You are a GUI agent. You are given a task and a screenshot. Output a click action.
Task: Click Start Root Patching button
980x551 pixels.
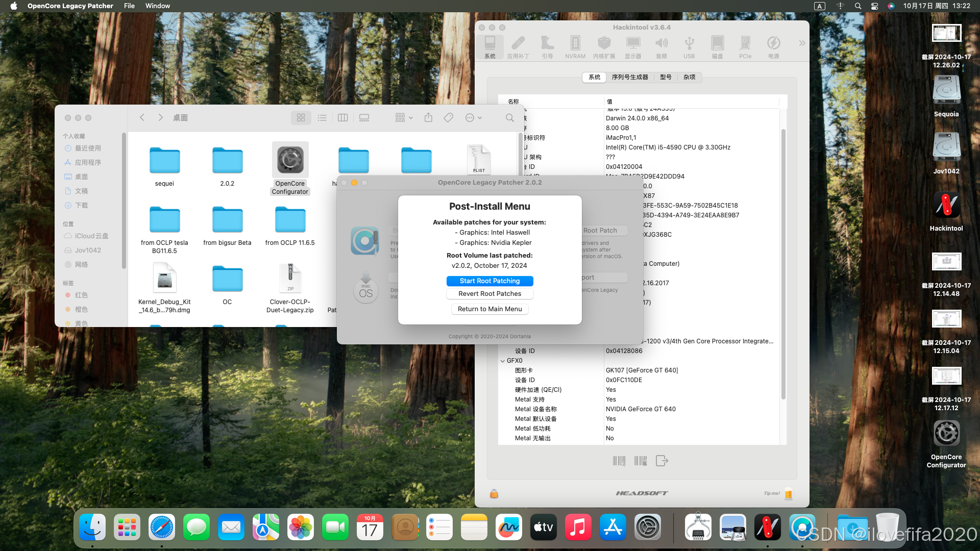489,281
